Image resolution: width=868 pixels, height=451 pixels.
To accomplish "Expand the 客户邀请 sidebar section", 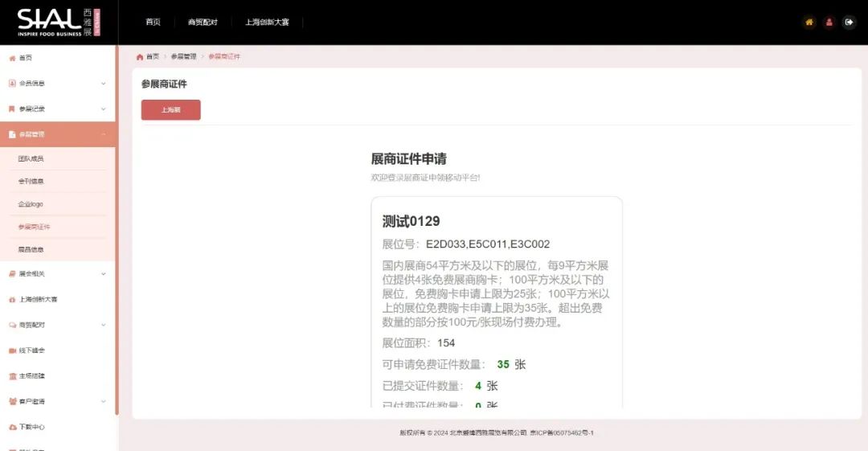I will pyautogui.click(x=103, y=401).
